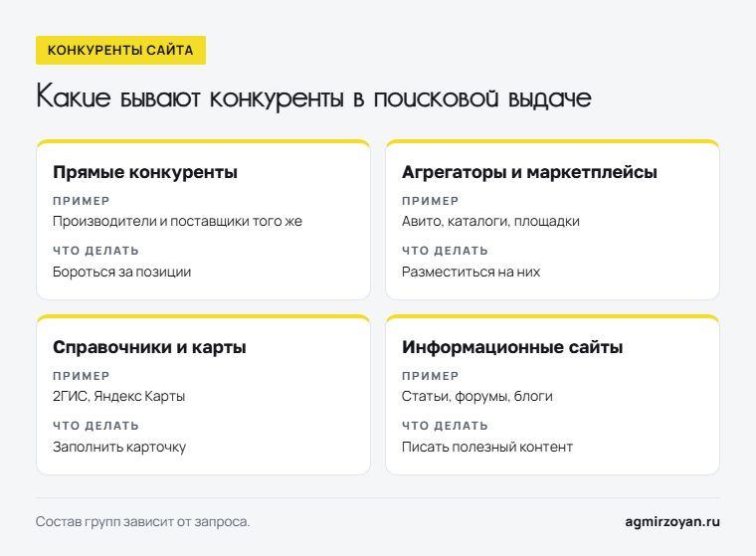Select the 'Справочники и карты' card title
This screenshot has height=556, width=756.
click(x=149, y=347)
